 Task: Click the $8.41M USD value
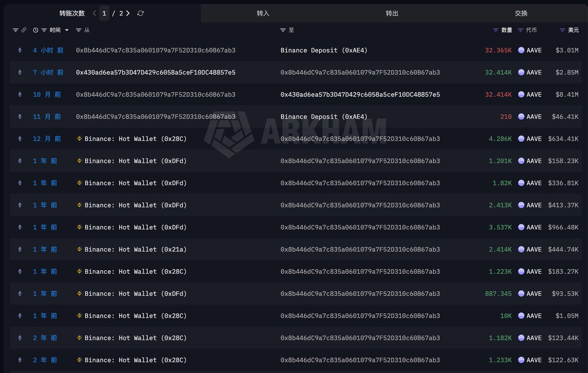tap(566, 94)
